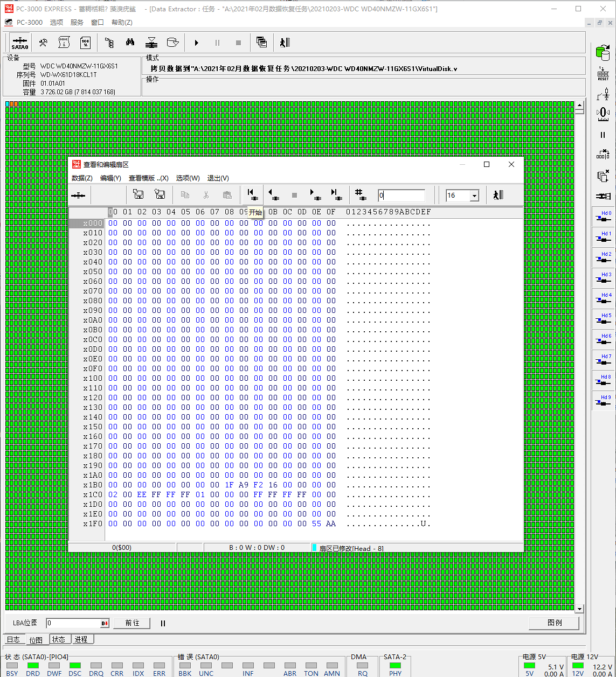Toggle the Hd 4 head button
The image size is (616, 677).
click(x=603, y=298)
